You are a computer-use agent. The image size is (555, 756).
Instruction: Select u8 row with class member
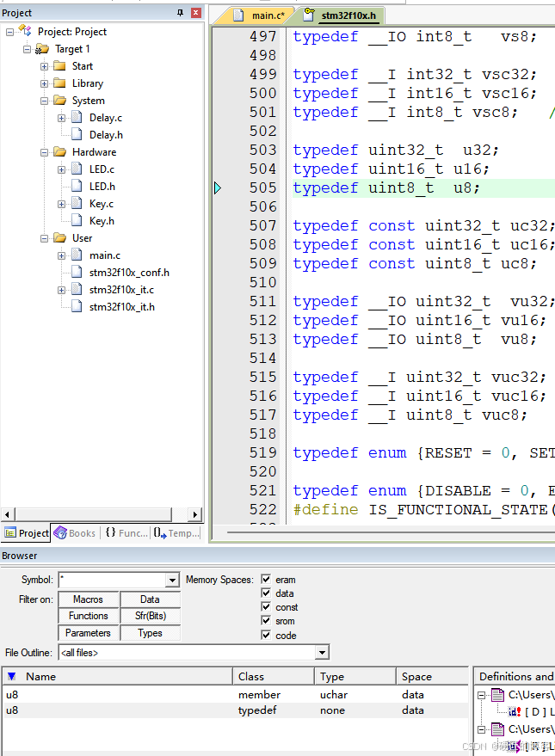pyautogui.click(x=235, y=695)
